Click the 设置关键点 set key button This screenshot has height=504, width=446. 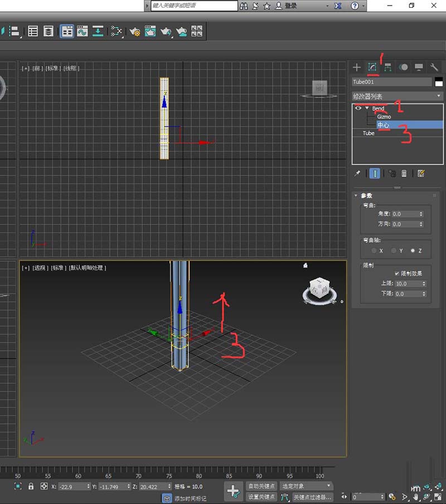(x=261, y=497)
